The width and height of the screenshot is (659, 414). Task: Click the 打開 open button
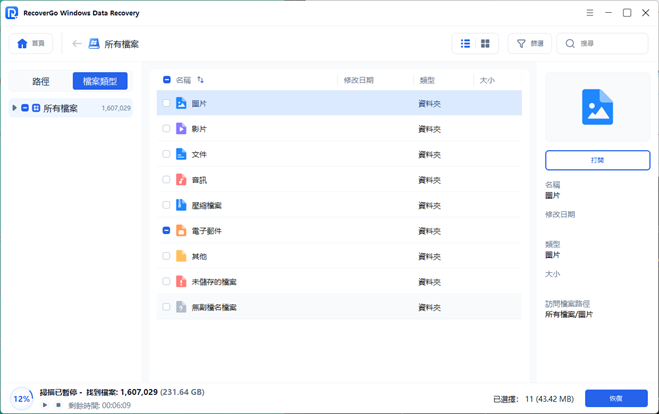597,160
